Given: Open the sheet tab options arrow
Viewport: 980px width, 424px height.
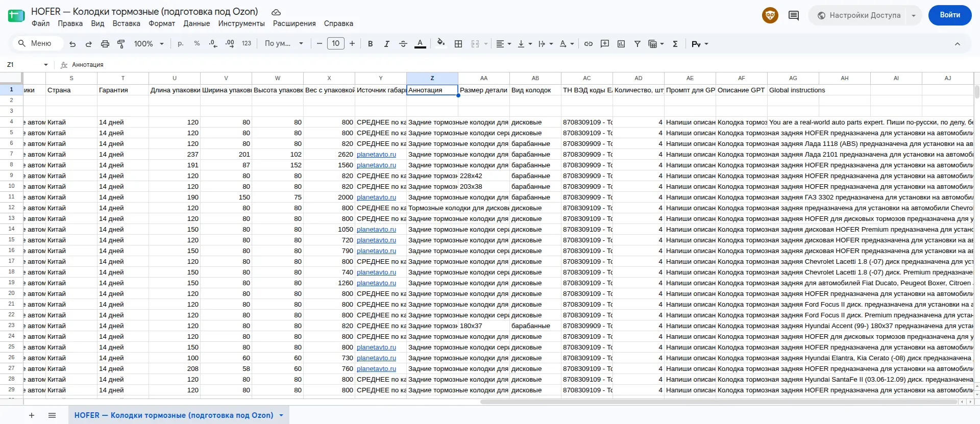Looking at the screenshot, I should (x=281, y=415).
